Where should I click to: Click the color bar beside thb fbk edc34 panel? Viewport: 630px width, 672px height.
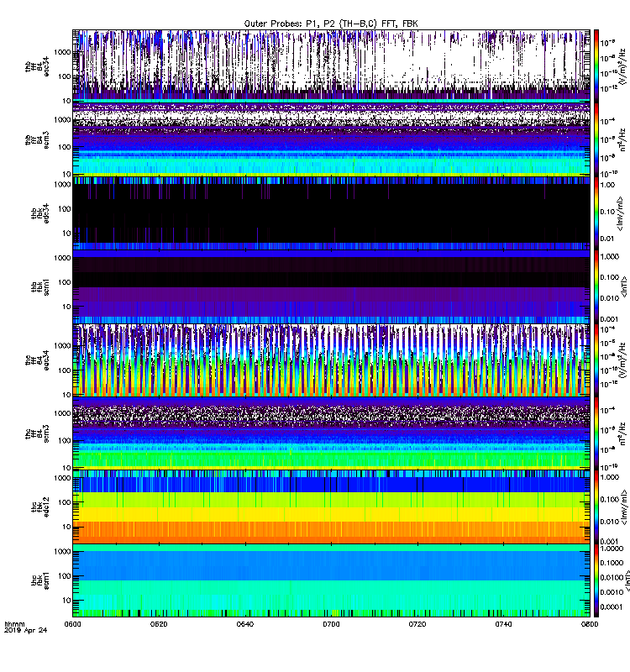pos(596,213)
